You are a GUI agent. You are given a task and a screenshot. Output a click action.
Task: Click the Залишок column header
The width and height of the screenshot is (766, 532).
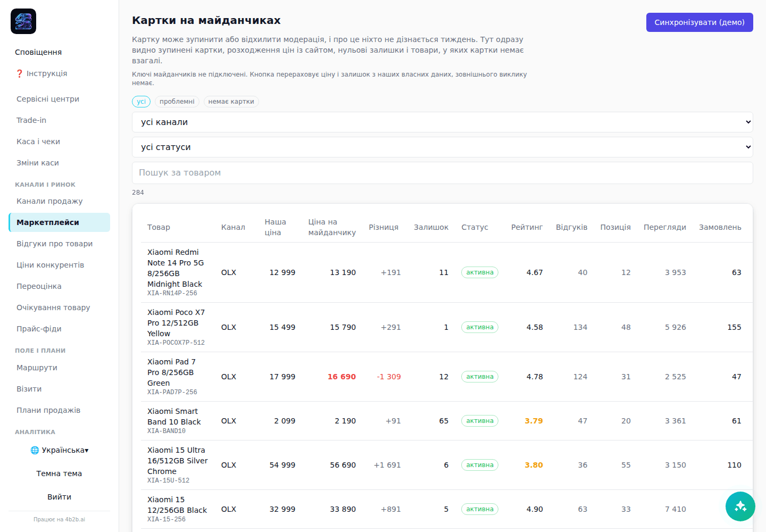tap(431, 227)
